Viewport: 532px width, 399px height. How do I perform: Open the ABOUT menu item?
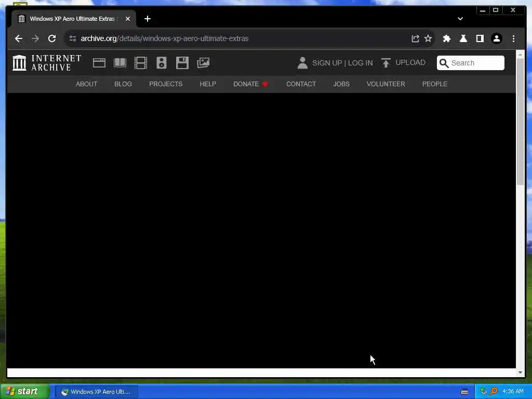pos(87,84)
